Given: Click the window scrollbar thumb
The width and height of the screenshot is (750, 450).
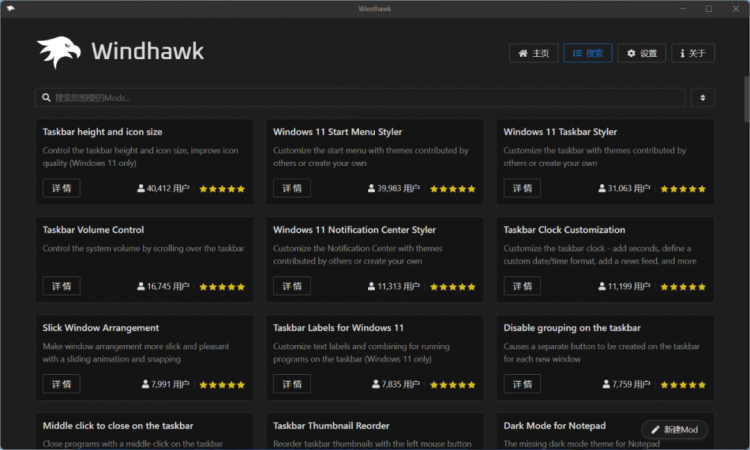Looking at the screenshot, I should [x=747, y=99].
